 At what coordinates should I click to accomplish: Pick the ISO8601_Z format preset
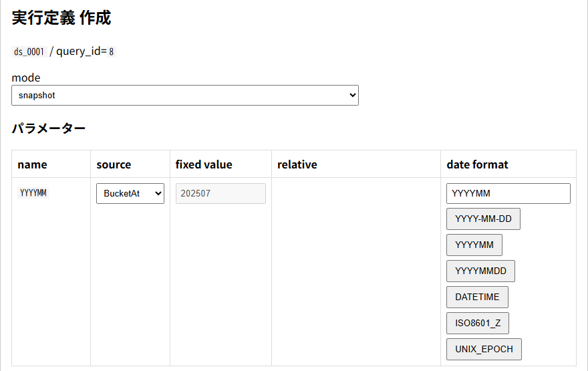(x=477, y=323)
